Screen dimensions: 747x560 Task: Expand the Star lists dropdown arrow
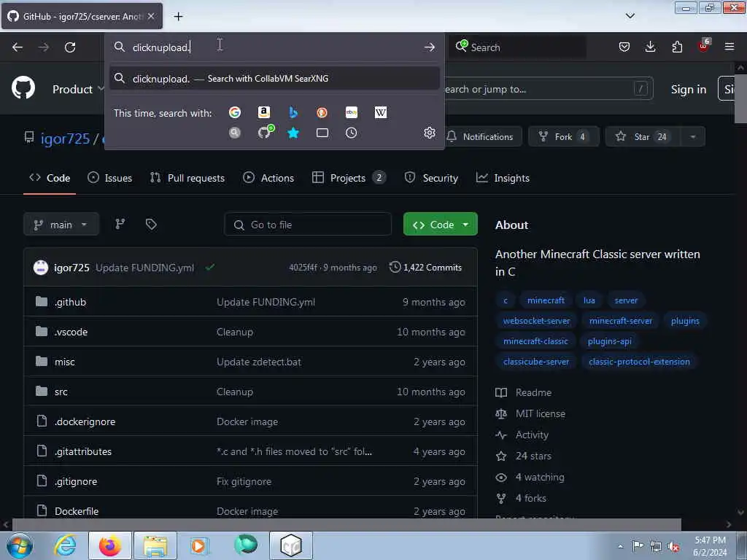coord(693,137)
